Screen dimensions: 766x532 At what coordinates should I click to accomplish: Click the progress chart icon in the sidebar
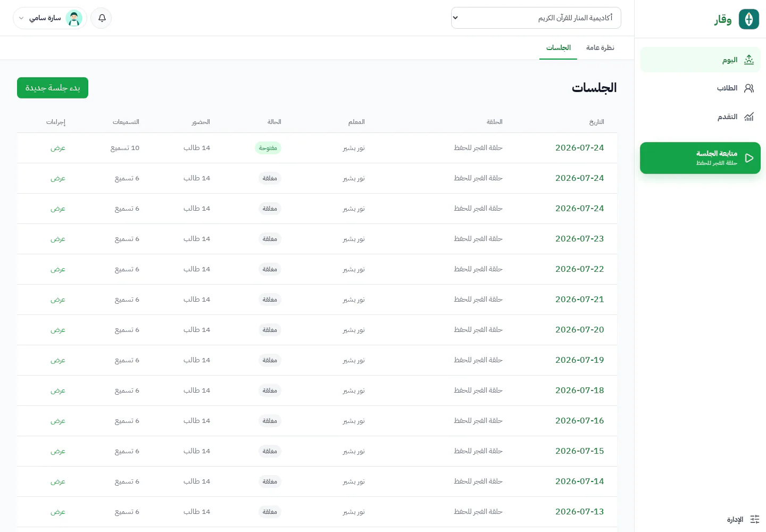[749, 117]
